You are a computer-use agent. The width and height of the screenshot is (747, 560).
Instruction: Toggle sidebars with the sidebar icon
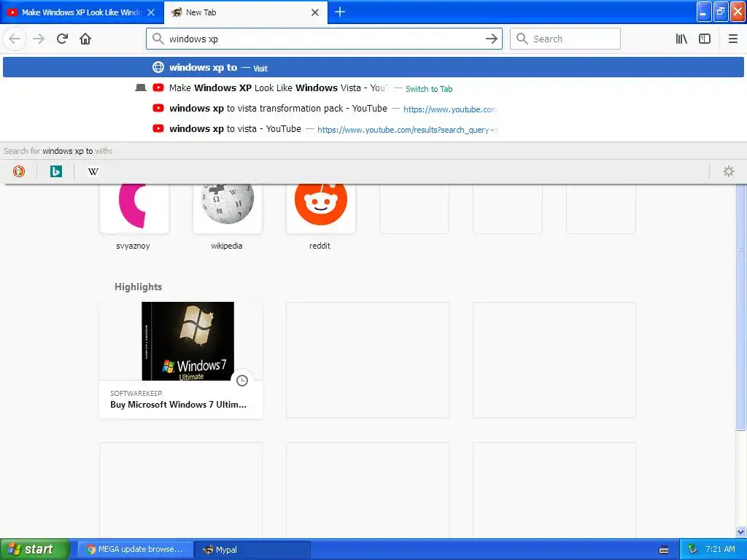tap(705, 39)
